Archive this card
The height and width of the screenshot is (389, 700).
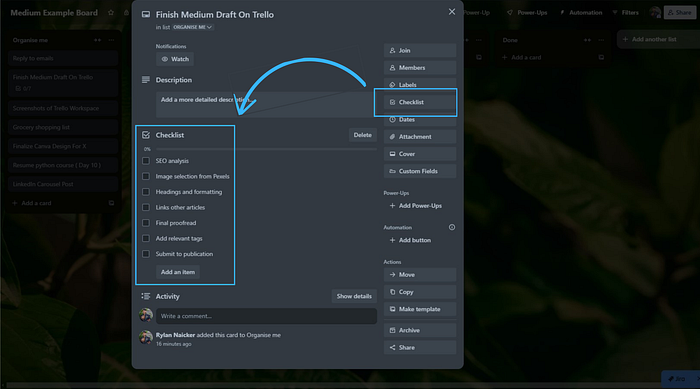(x=420, y=330)
